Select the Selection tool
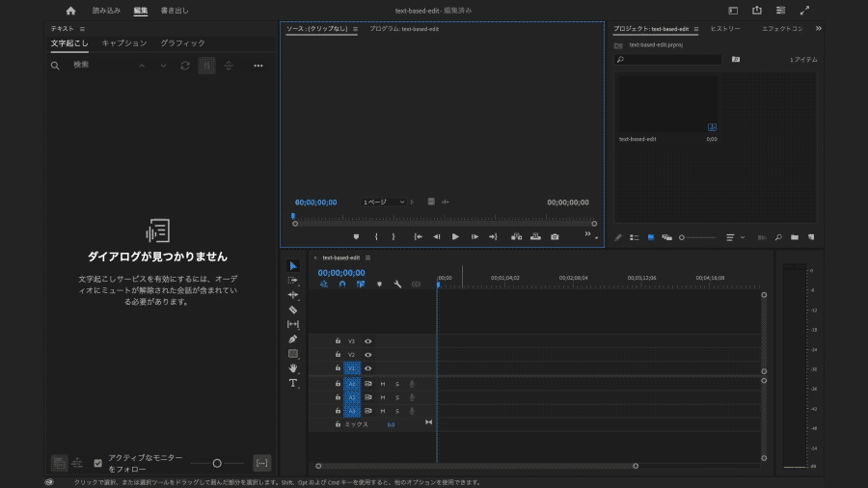 (x=293, y=266)
